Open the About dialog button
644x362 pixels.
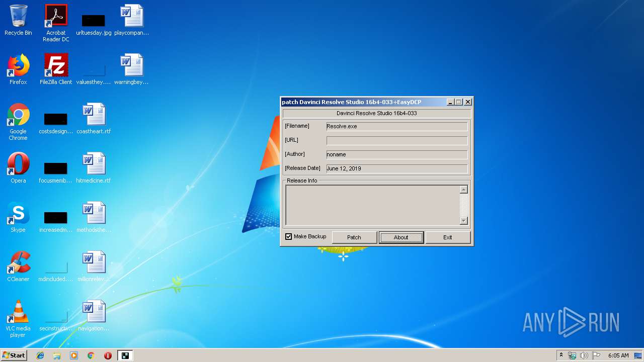pyautogui.click(x=401, y=237)
